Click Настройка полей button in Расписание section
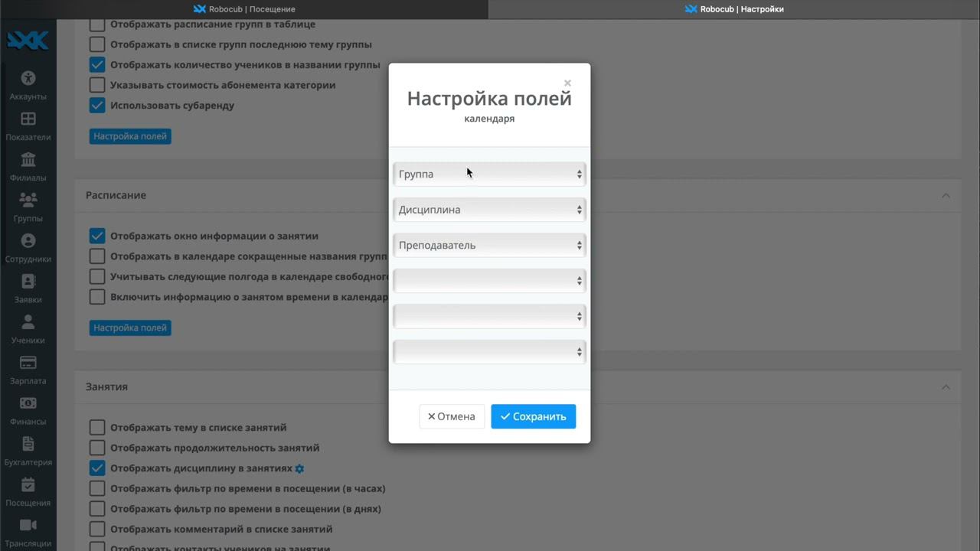980x551 pixels. tap(130, 328)
